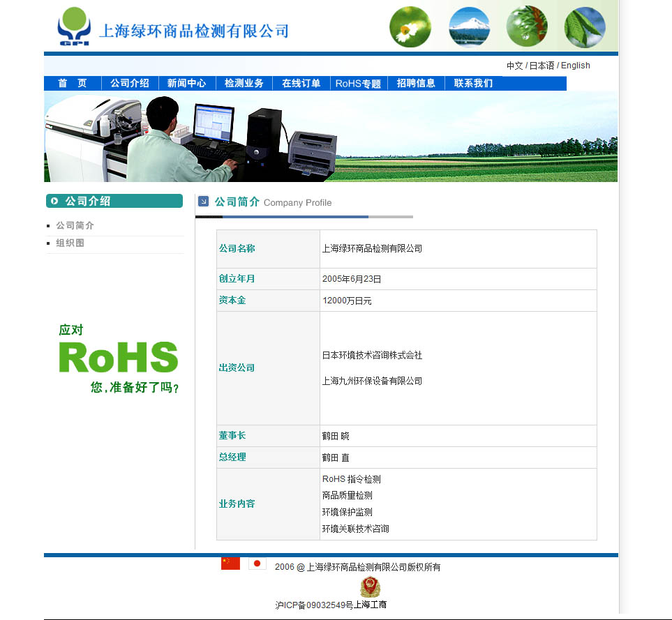672x620 pixels.
Task: Open the 公司介绍 navigation menu
Action: (x=130, y=83)
